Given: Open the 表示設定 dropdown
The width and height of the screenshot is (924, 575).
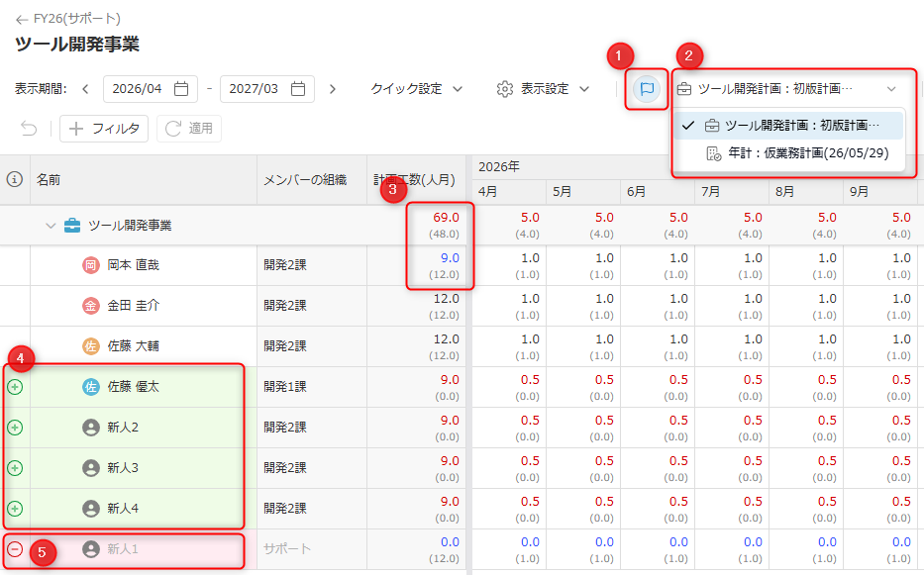Looking at the screenshot, I should point(543,89).
